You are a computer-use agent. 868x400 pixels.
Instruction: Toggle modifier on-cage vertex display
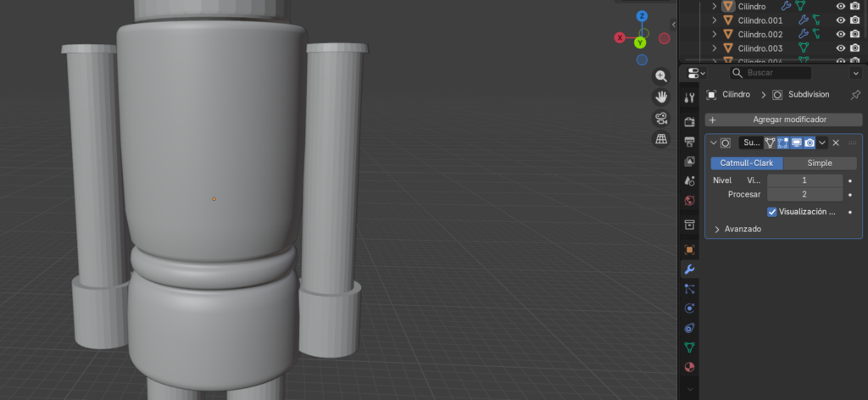[x=770, y=142]
